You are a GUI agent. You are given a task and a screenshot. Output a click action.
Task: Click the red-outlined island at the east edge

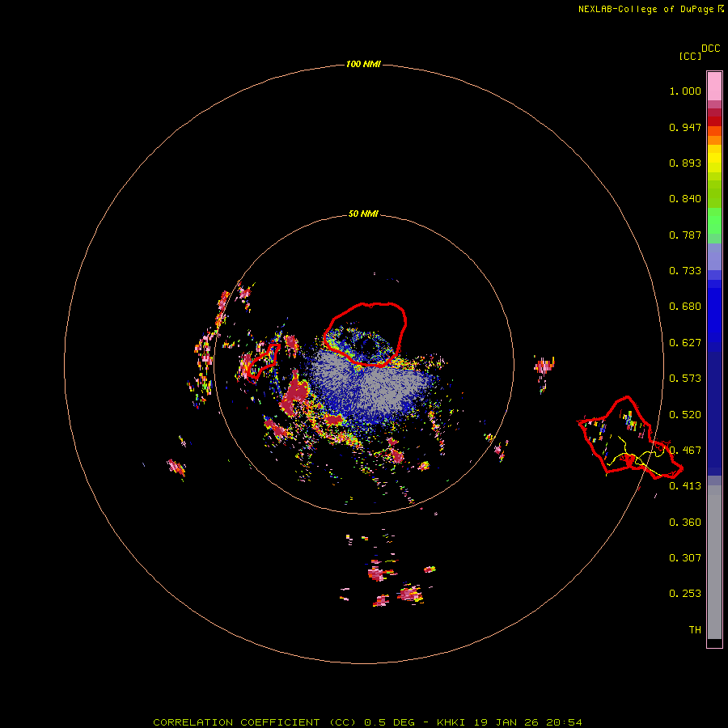629,438
